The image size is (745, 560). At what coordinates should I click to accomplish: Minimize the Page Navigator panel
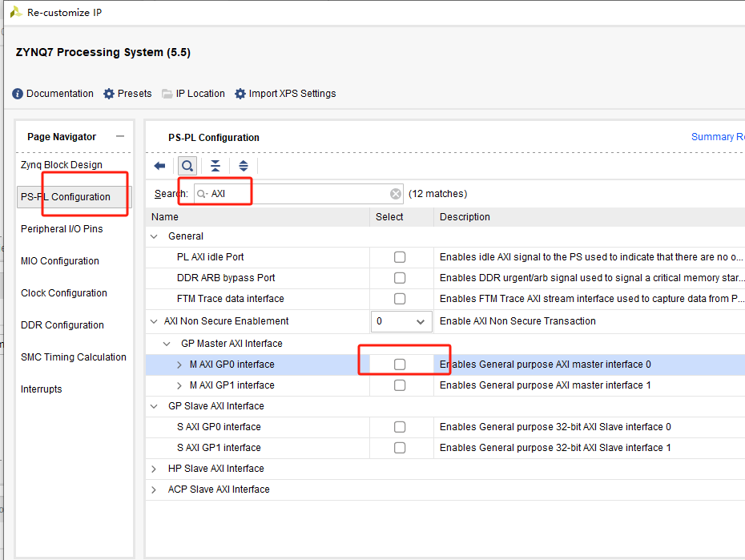click(120, 136)
